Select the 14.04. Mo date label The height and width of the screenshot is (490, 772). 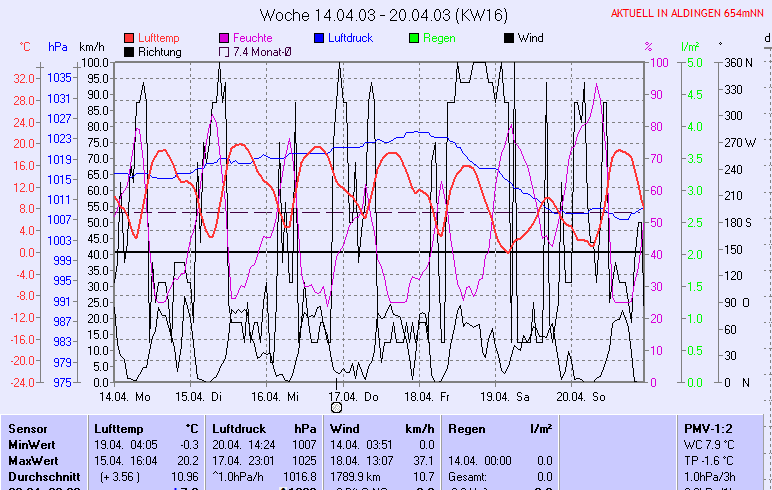(132, 396)
